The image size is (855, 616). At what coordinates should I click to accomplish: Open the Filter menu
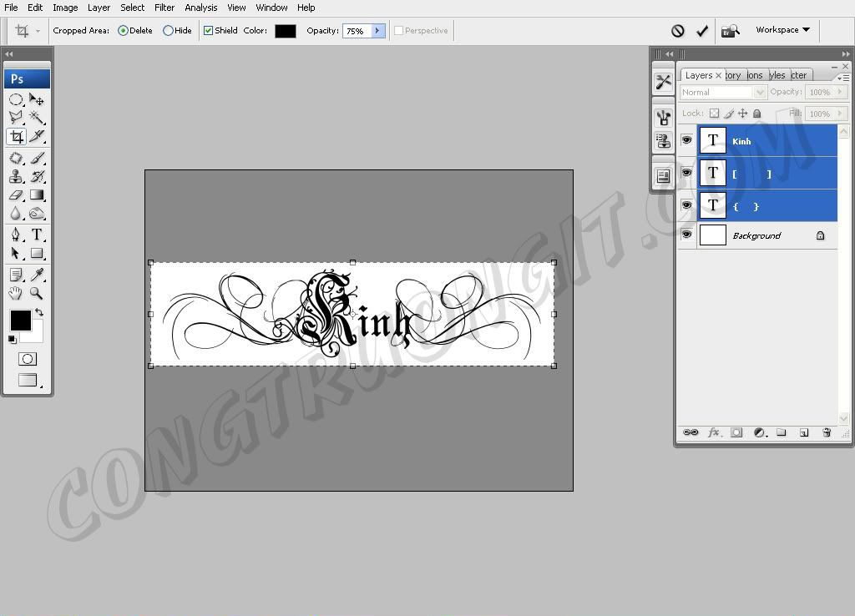click(164, 8)
